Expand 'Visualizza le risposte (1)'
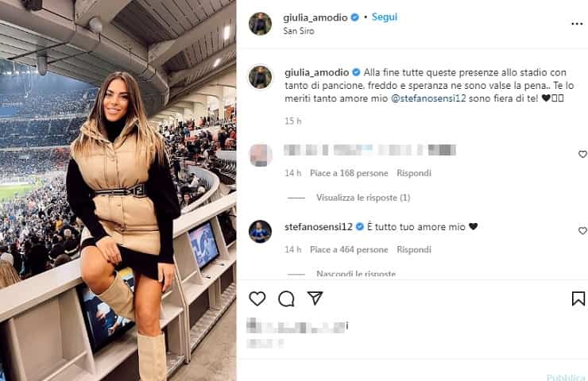The height and width of the screenshot is (381, 588). point(363,198)
